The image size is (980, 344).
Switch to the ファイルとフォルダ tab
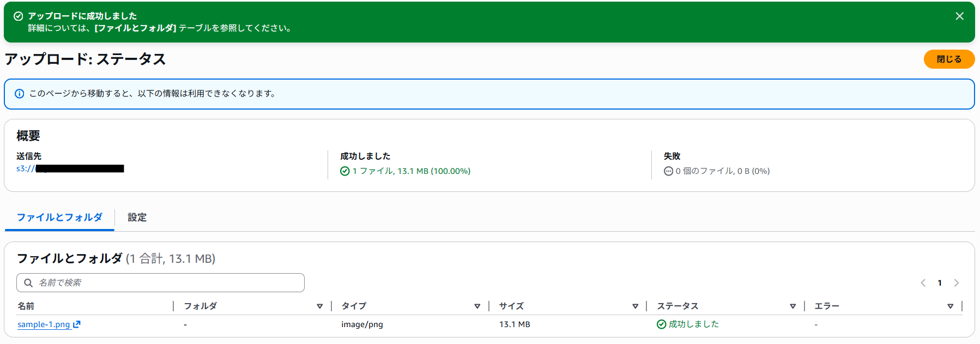59,218
